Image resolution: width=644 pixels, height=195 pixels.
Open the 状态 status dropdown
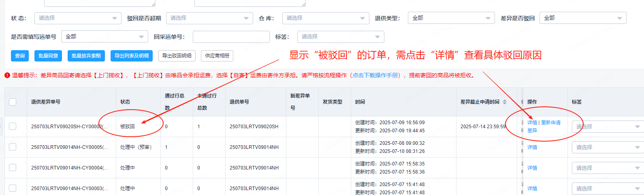click(x=77, y=18)
